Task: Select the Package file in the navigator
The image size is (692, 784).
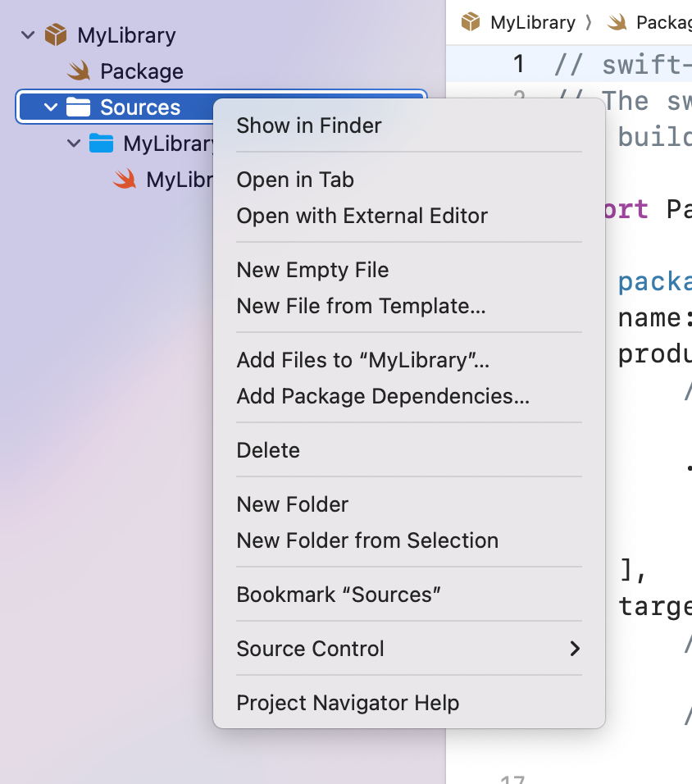Action: point(142,71)
